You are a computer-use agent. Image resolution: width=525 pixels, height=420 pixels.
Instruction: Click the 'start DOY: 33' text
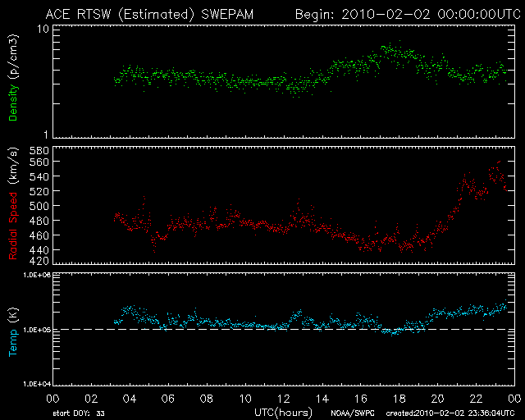tap(79, 413)
